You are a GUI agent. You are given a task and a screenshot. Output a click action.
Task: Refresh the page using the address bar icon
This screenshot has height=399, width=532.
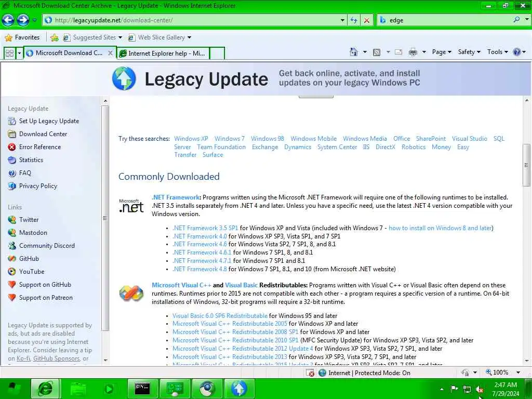(354, 20)
